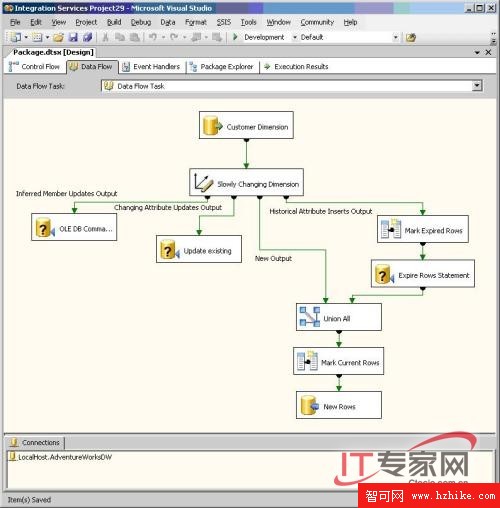Click the Historical Attribute Inserts Output label
The image size is (500, 508).
click(321, 211)
